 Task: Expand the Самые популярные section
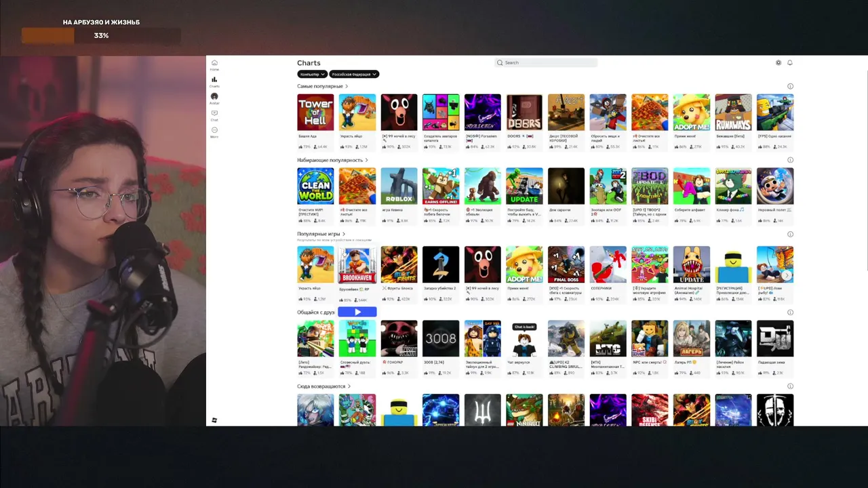click(x=322, y=87)
